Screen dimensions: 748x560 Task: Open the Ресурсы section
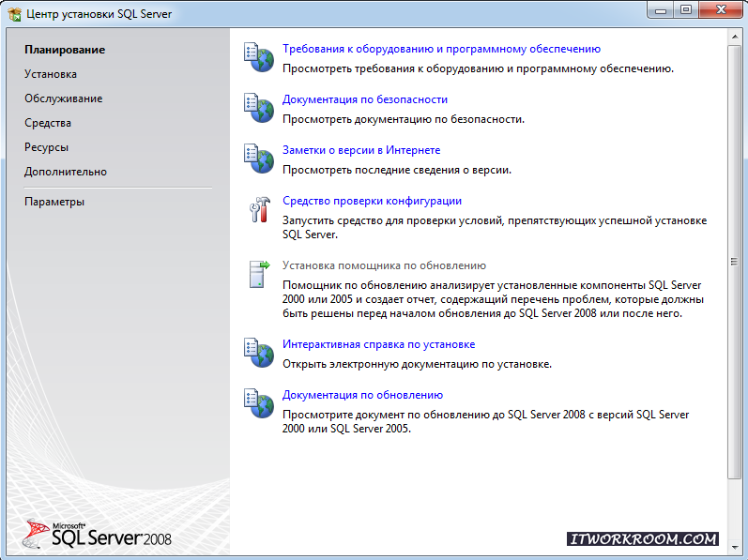coord(46,147)
